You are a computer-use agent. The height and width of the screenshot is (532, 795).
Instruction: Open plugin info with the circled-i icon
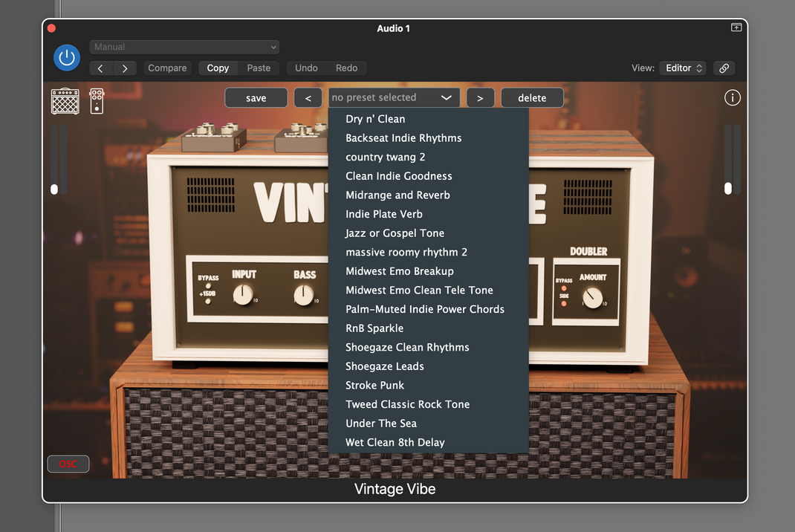point(732,97)
